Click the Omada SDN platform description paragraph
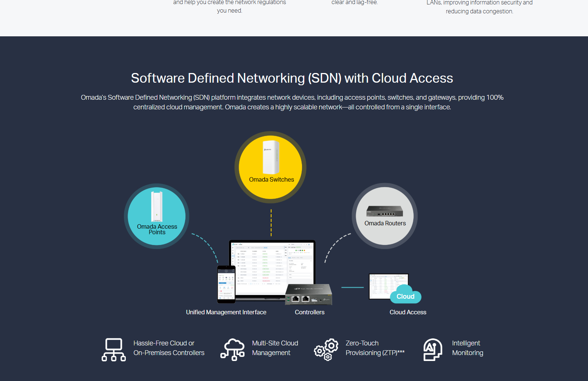 (x=292, y=102)
